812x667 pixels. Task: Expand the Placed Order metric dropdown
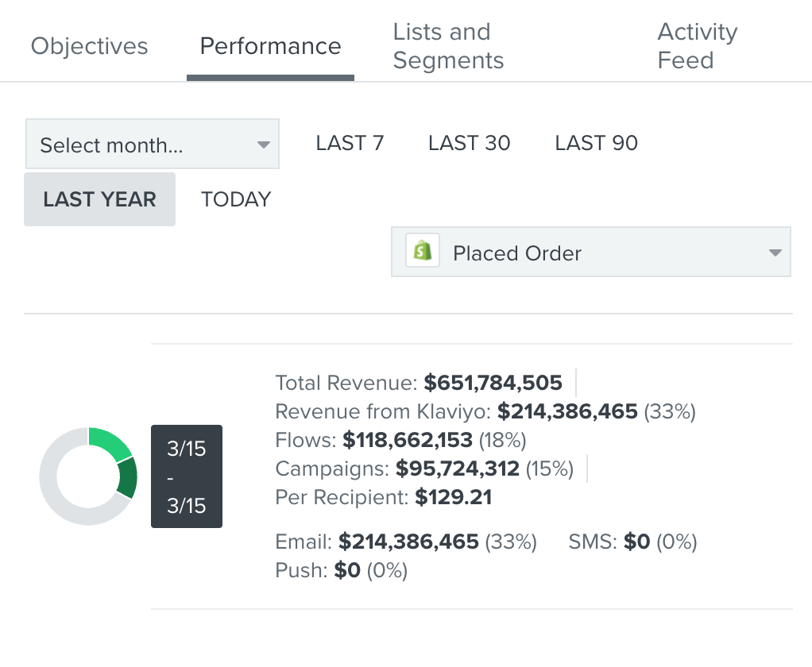(x=591, y=253)
